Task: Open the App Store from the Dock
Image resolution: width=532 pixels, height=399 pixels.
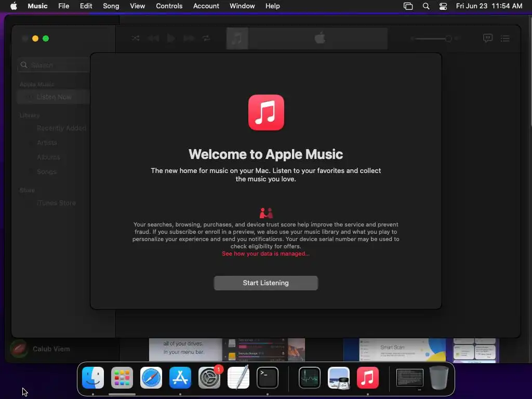Action: click(x=180, y=378)
